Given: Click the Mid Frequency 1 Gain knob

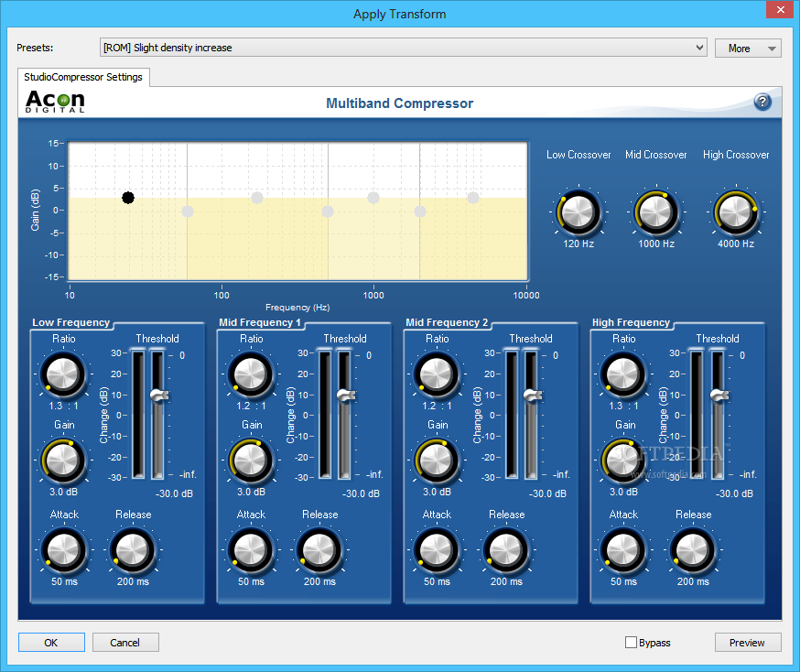Looking at the screenshot, I should click(251, 461).
